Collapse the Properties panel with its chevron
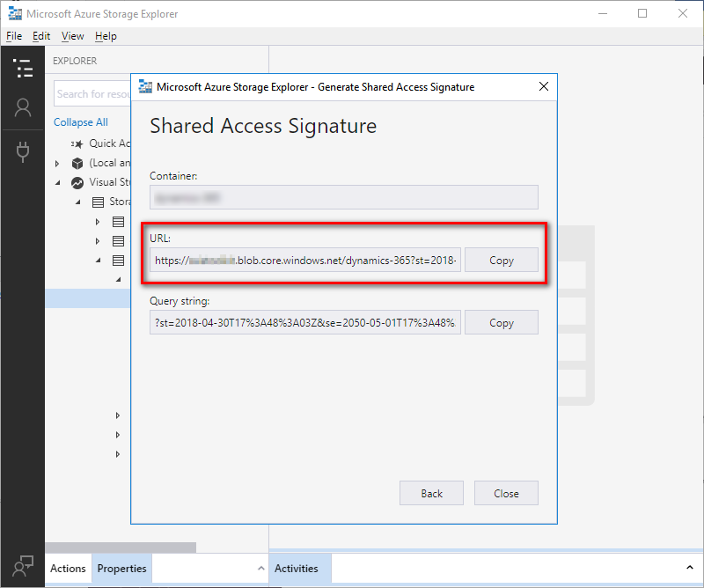The image size is (704, 588). tap(260, 568)
